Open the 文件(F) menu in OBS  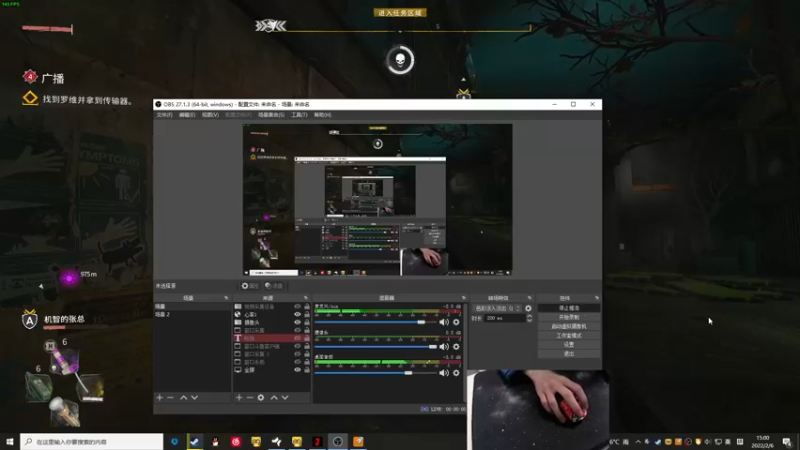(164, 115)
